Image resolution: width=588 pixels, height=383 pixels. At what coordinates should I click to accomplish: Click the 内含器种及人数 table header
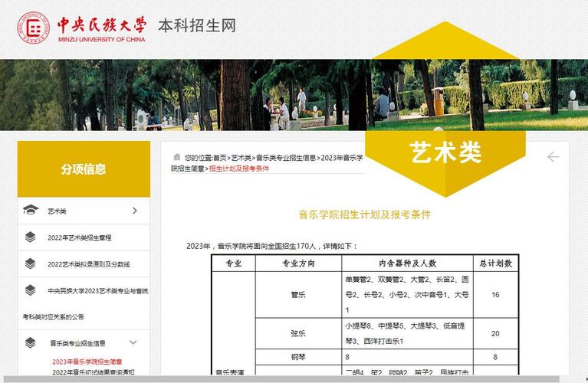coord(407,264)
